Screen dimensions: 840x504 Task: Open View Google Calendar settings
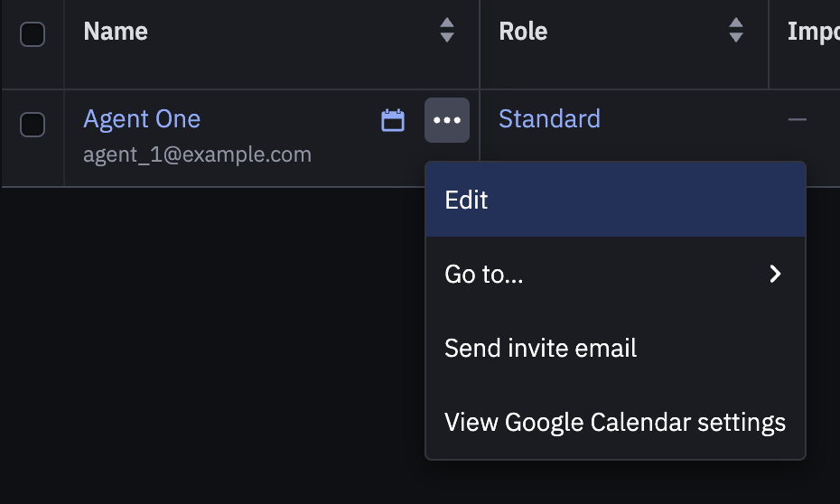click(x=615, y=422)
